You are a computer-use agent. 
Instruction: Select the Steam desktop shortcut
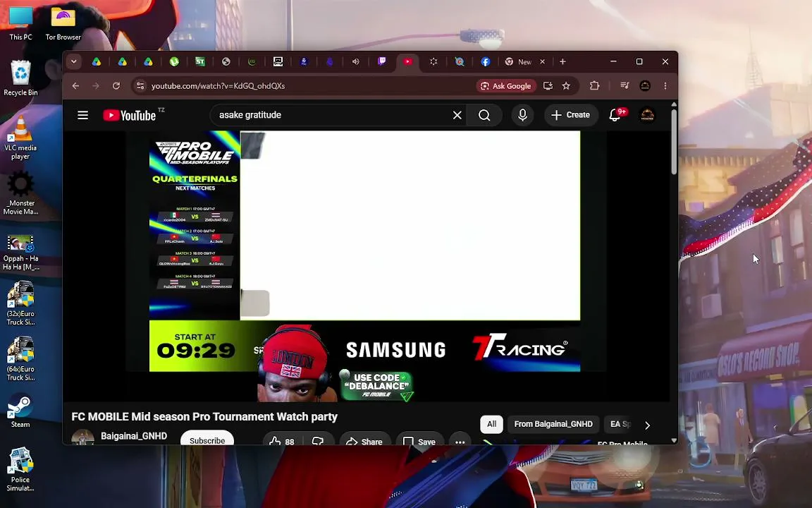20,411
